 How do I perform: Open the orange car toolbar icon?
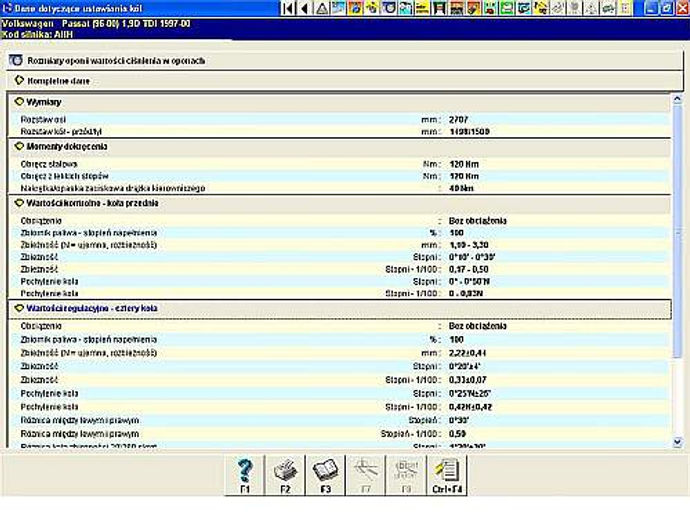(x=456, y=8)
